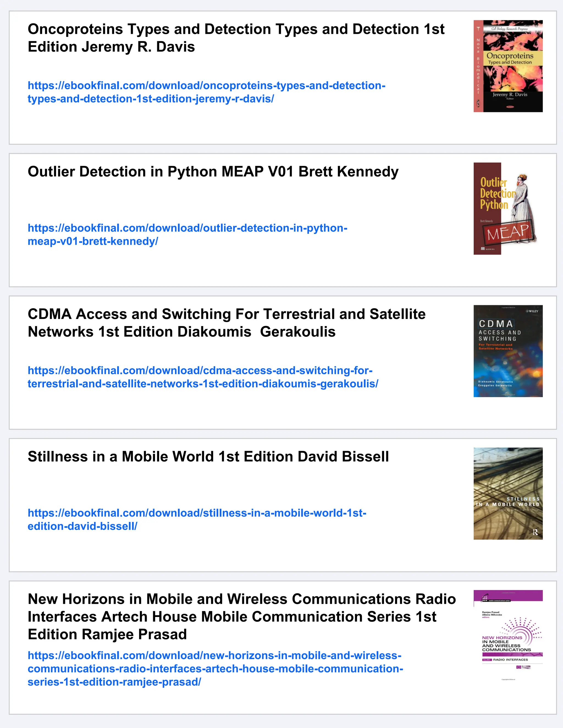Select the title 'Oncoproteins Types and Detection' heading

point(236,38)
